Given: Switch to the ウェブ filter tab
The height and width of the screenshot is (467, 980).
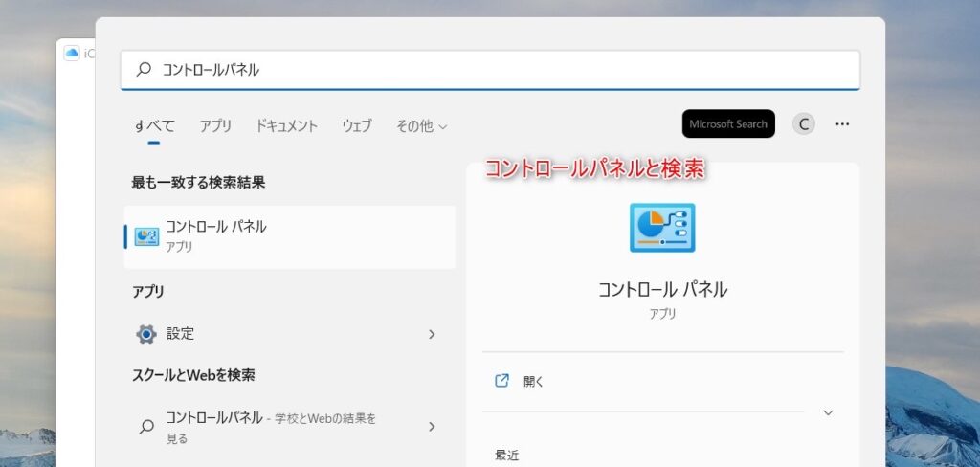Looking at the screenshot, I should (357, 125).
